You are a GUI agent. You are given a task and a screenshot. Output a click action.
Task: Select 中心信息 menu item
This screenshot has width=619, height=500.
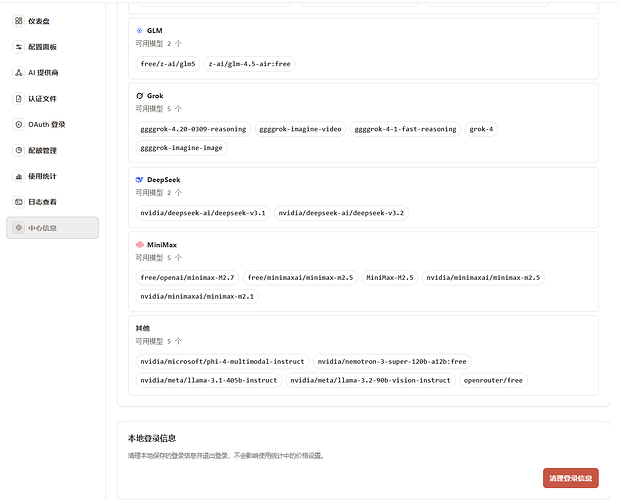pos(53,228)
